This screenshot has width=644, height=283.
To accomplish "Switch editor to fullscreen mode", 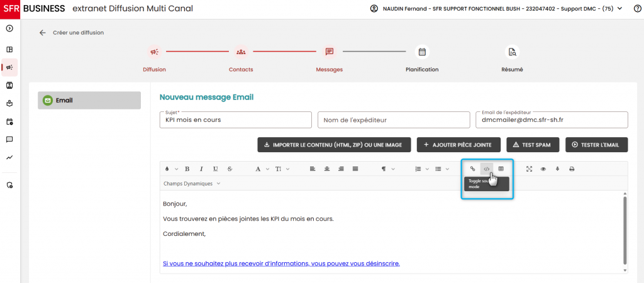I will tap(529, 169).
